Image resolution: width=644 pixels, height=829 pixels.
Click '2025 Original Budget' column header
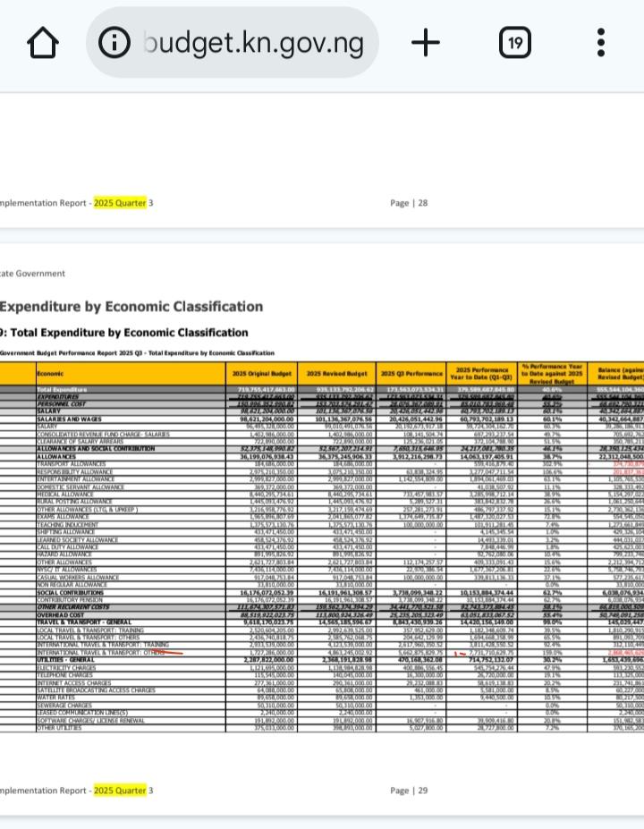click(x=261, y=374)
